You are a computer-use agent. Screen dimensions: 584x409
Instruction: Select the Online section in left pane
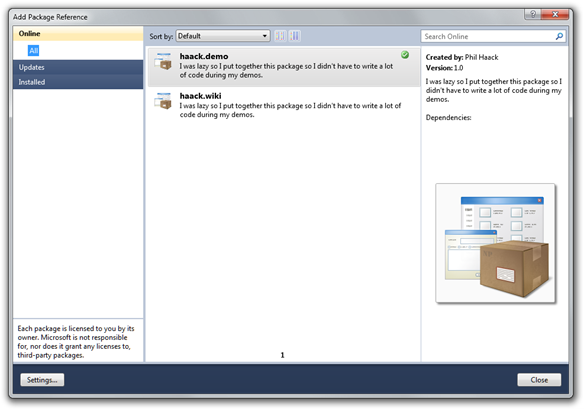78,34
